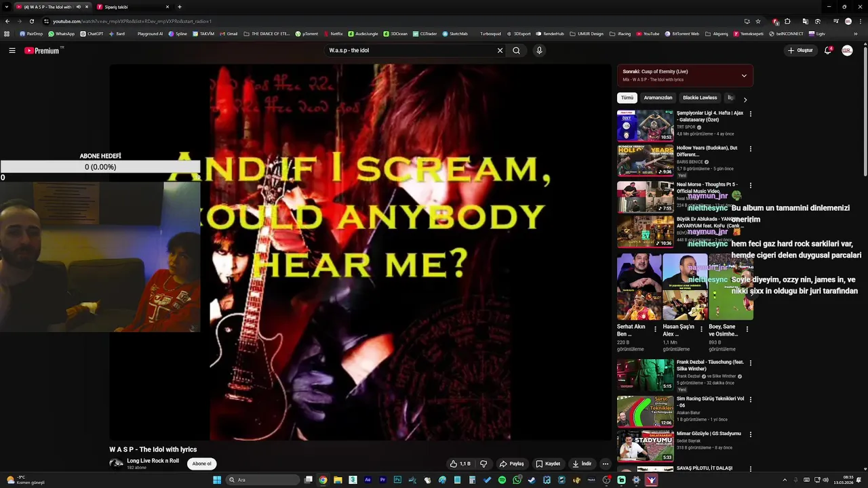Open a new browser tab

[180, 7]
